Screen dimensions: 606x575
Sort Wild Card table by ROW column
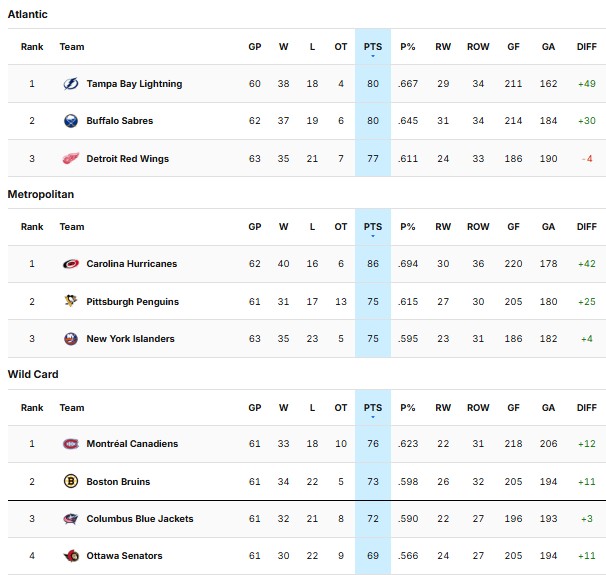pos(478,408)
